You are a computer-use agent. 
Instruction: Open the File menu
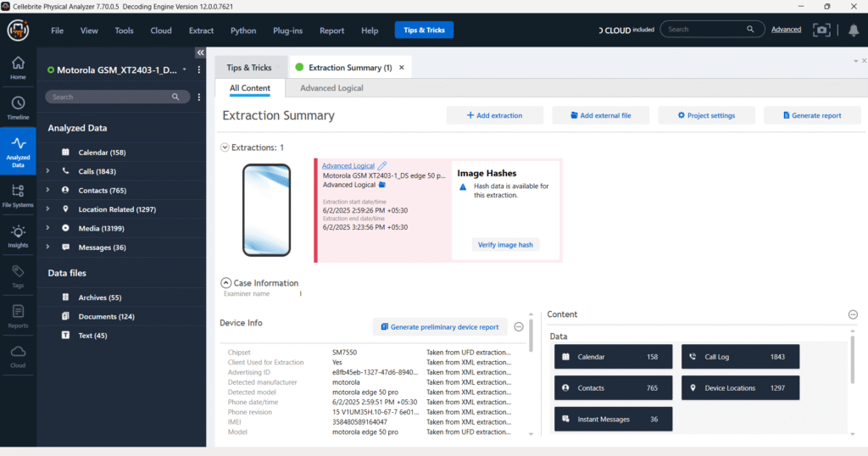pyautogui.click(x=57, y=31)
